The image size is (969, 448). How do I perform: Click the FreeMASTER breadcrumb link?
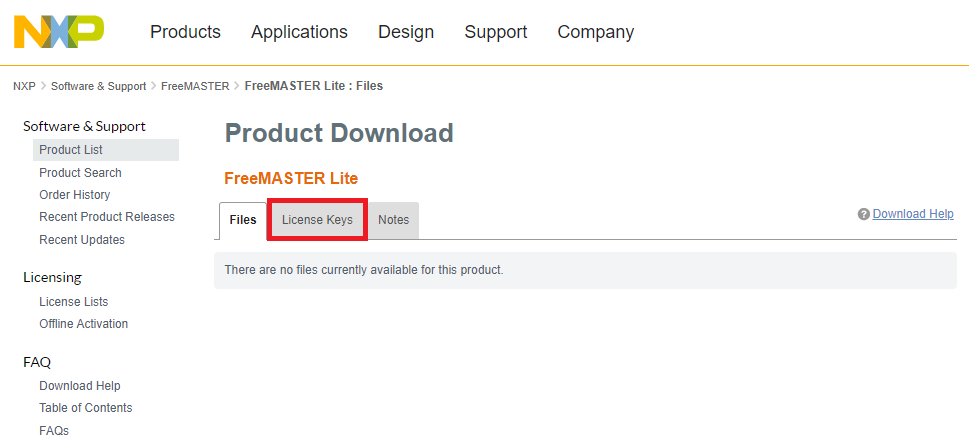[195, 86]
